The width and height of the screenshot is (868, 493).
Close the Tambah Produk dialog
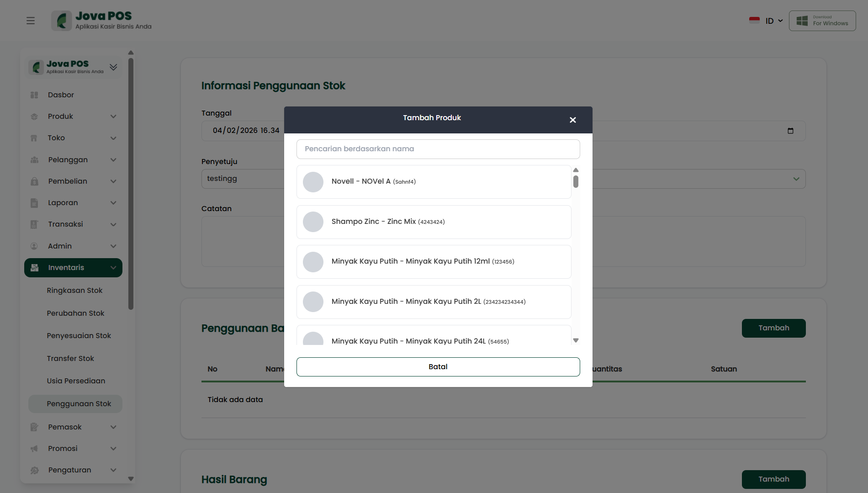[x=572, y=120]
